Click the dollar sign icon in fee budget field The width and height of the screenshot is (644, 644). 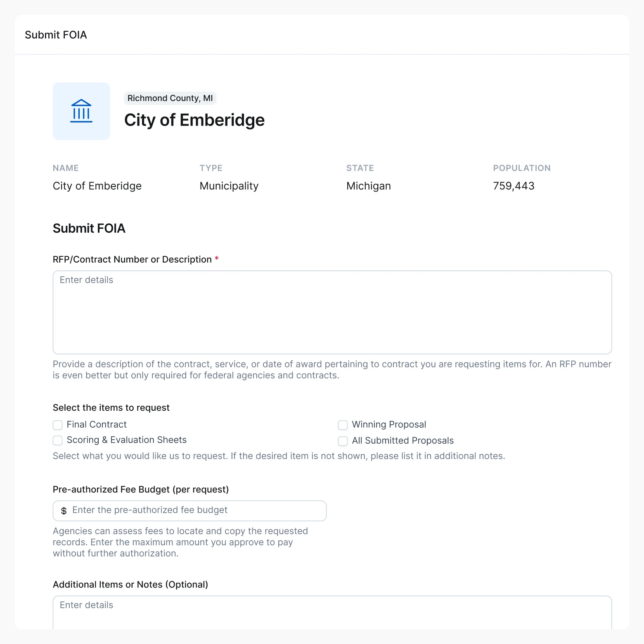(64, 511)
